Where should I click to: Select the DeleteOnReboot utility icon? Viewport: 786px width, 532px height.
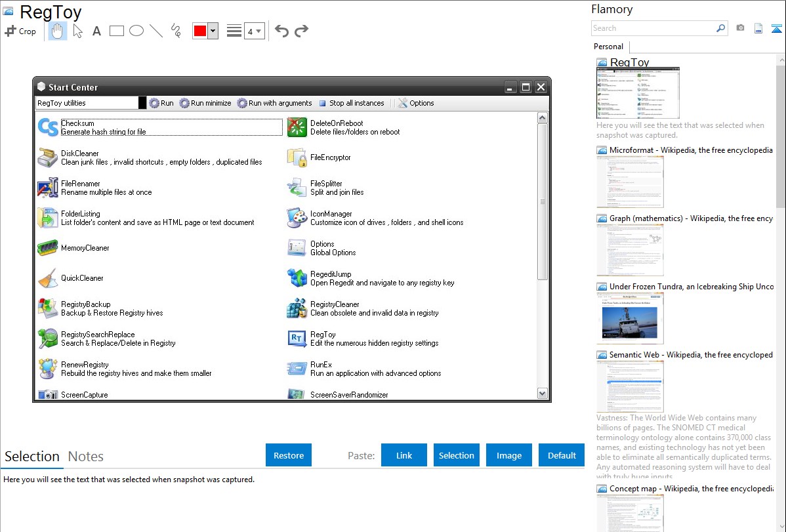[297, 127]
